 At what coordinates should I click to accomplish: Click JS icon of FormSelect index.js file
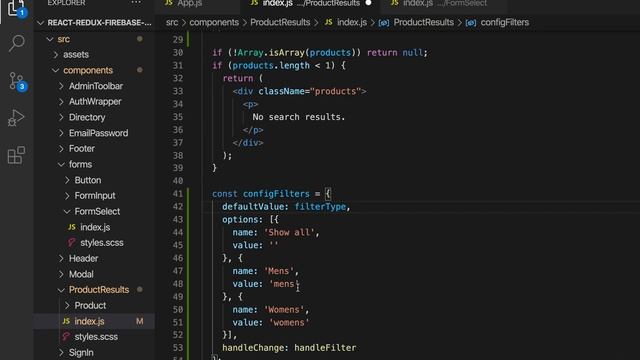click(72, 227)
